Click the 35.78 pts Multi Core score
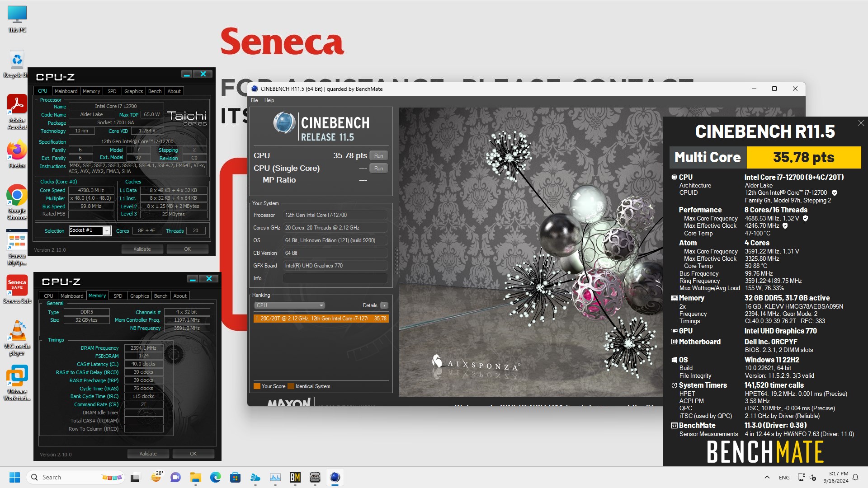The width and height of the screenshot is (868, 488). [x=804, y=157]
